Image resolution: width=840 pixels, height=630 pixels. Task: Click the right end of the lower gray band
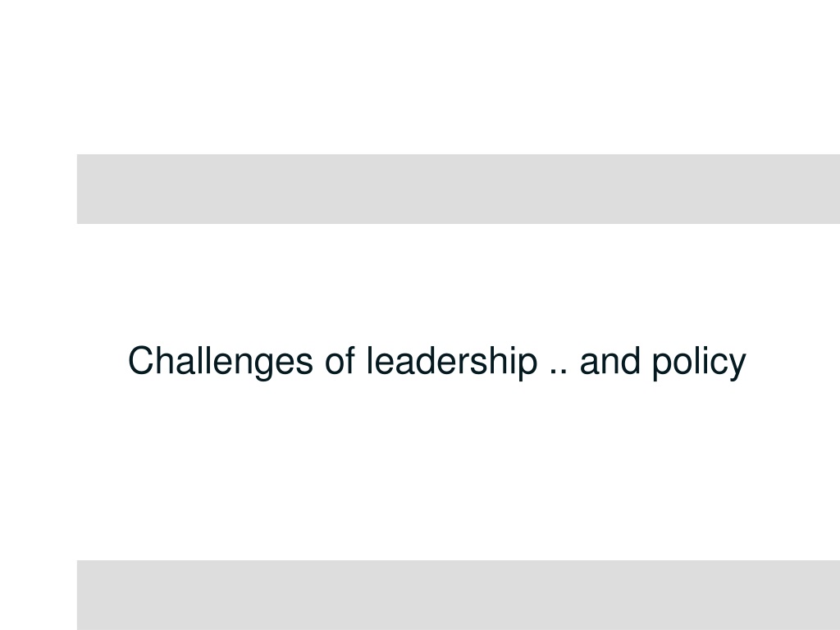click(830, 596)
